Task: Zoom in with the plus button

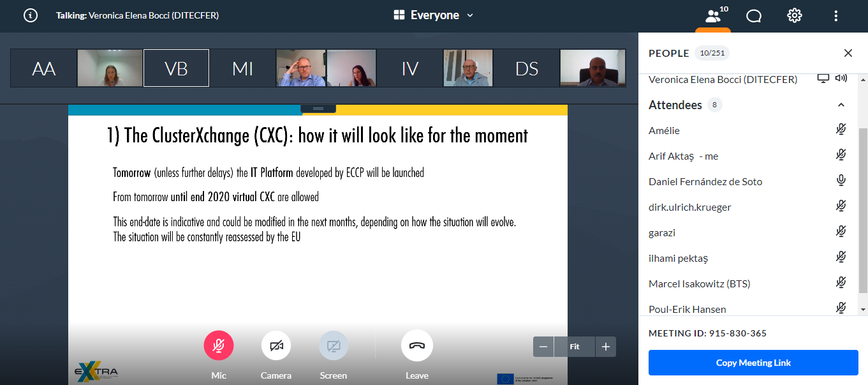Action: click(x=606, y=347)
